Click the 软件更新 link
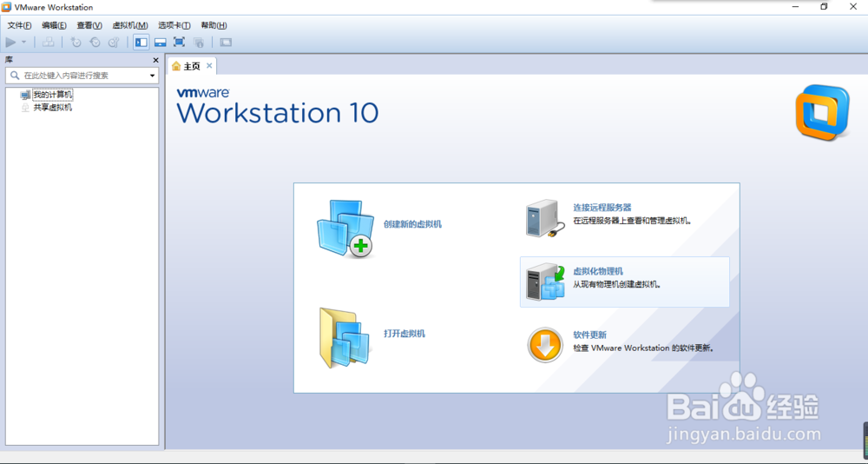This screenshot has height=464, width=868. [589, 335]
